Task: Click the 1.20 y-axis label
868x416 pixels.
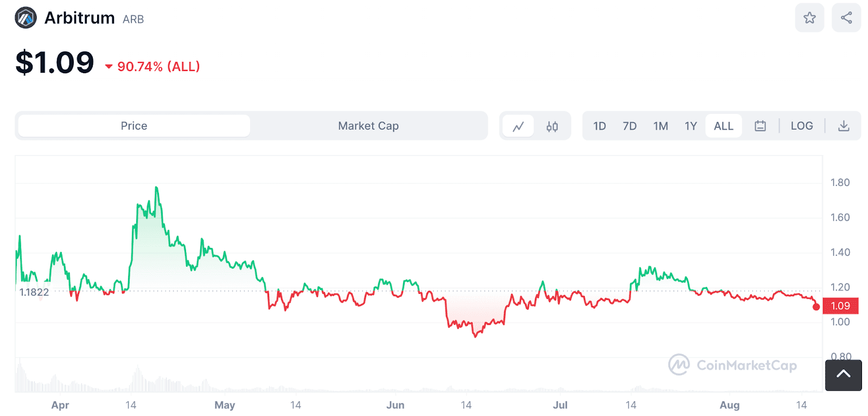Action: 840,287
